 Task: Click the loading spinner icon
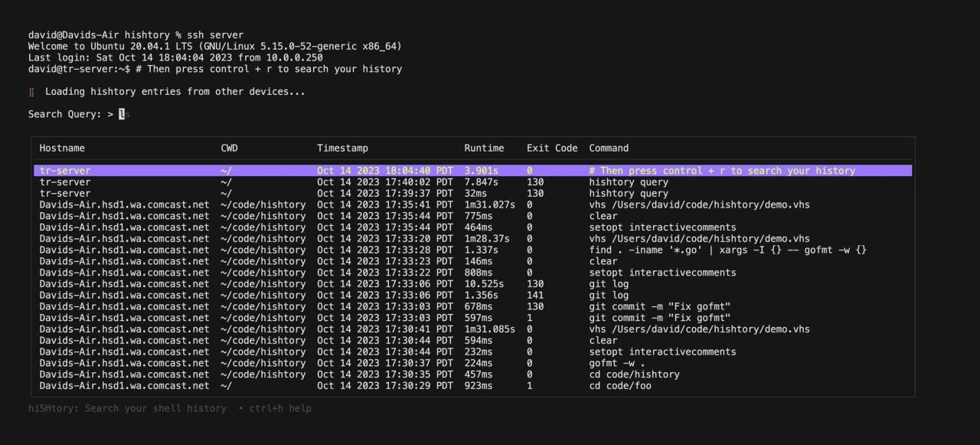coord(31,92)
